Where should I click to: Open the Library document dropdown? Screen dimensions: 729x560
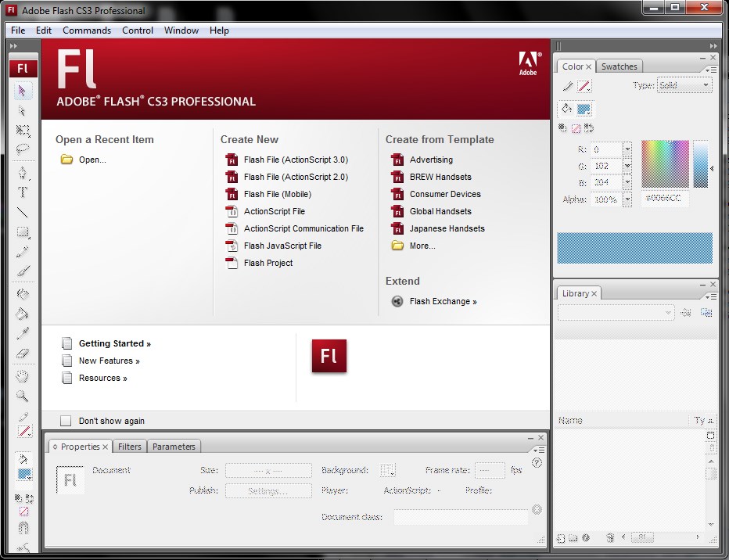click(x=616, y=312)
